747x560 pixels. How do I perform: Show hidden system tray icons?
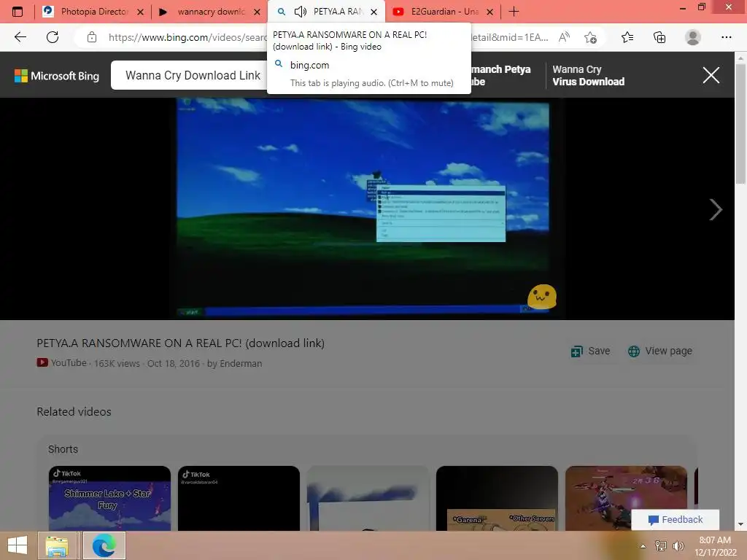tap(643, 546)
